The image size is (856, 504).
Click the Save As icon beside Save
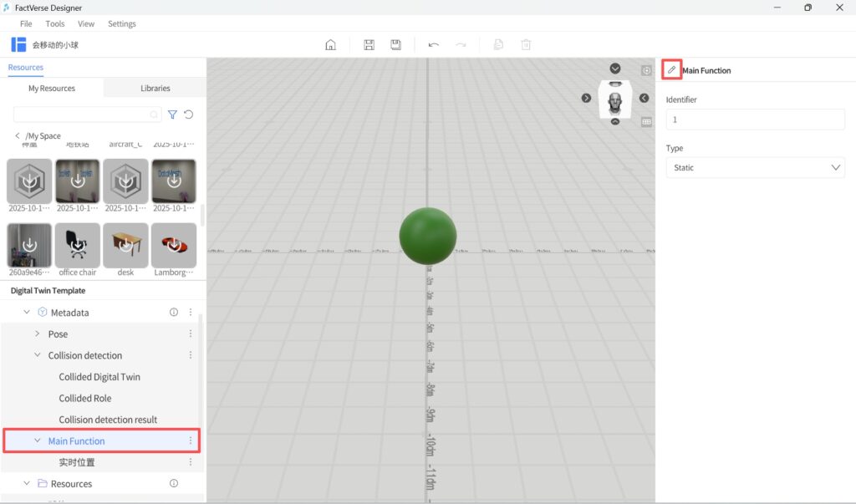coord(395,44)
